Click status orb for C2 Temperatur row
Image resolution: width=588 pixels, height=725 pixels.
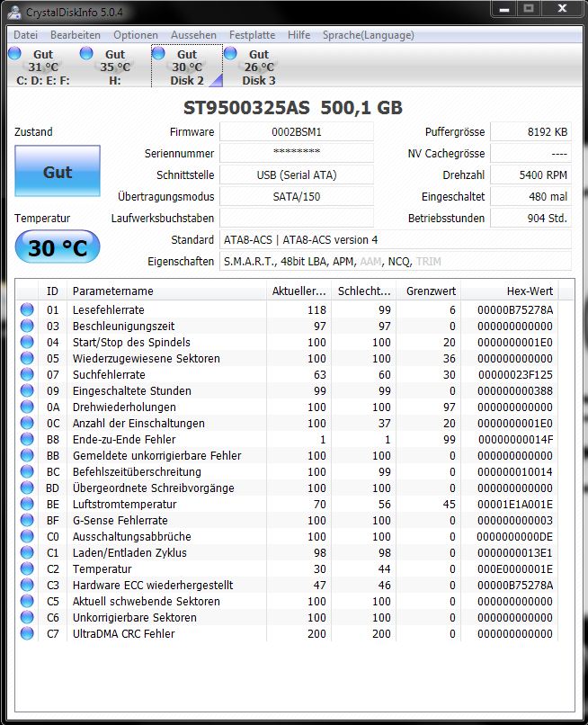[x=27, y=568]
